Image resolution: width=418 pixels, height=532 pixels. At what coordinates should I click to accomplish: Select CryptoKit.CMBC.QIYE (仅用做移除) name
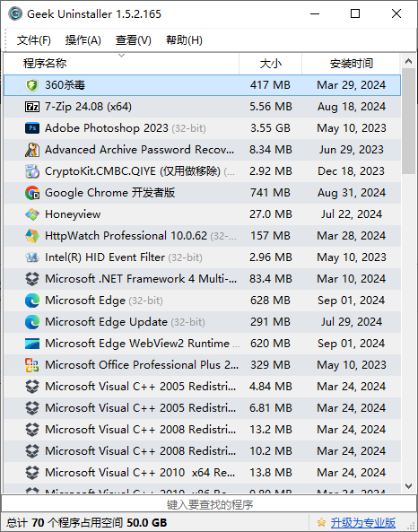pyautogui.click(x=133, y=171)
